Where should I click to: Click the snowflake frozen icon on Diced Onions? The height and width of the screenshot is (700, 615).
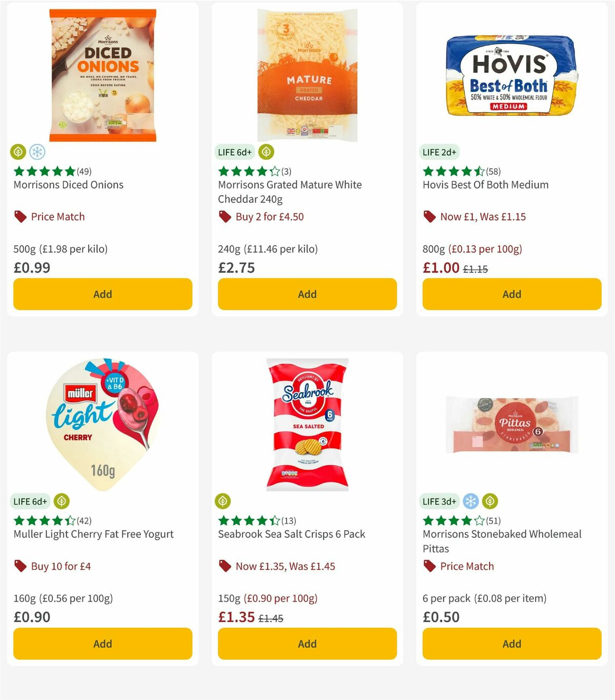pos(36,152)
